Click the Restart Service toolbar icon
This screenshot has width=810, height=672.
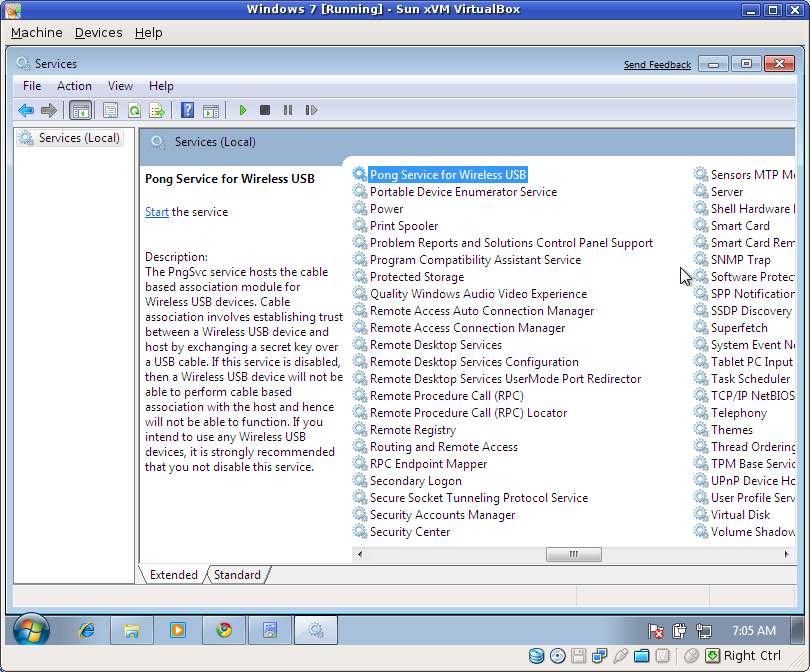pyautogui.click(x=311, y=110)
